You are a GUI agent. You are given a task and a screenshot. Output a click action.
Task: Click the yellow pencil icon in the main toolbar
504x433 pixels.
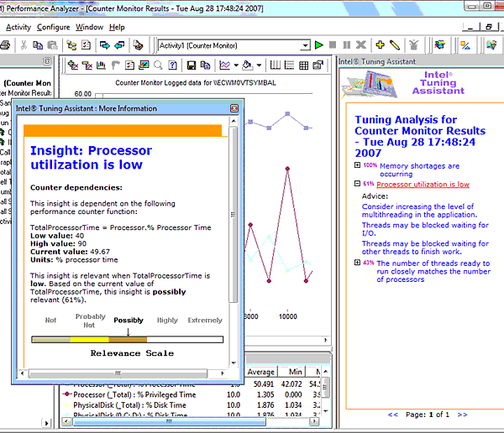[395, 45]
